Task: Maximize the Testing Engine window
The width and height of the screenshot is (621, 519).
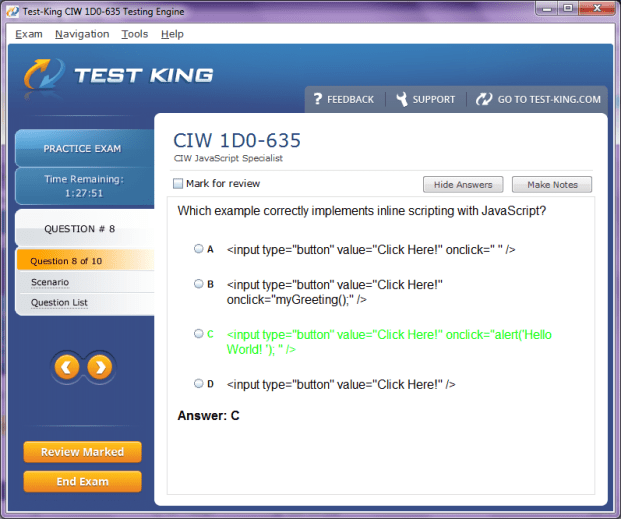Action: point(568,8)
